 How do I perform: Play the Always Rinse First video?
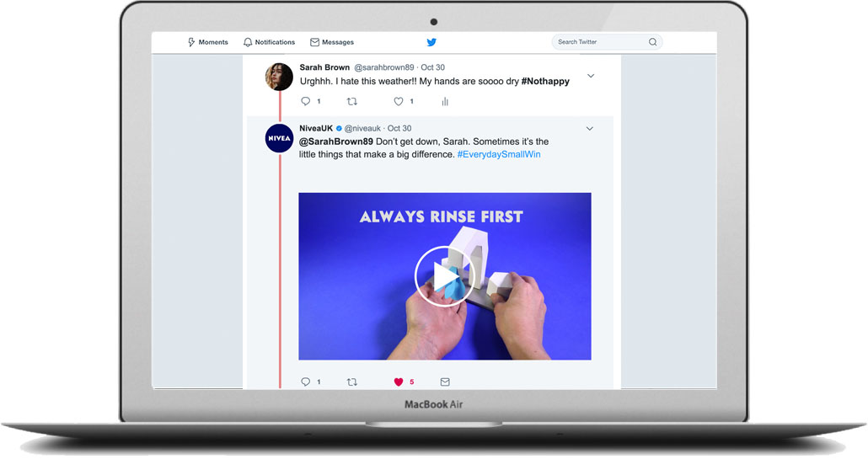444,276
